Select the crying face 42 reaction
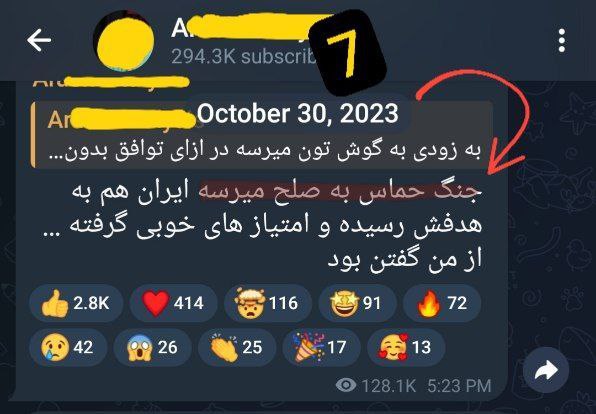The width and height of the screenshot is (596, 414). (x=68, y=347)
